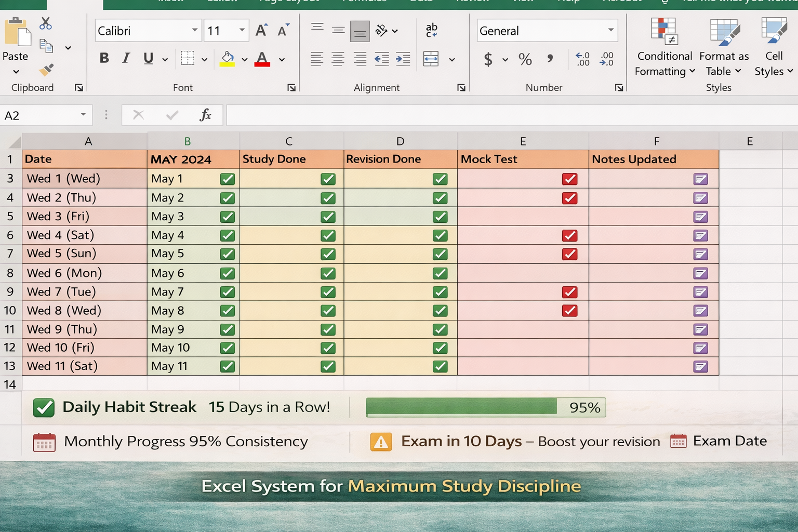Toggle Revision Done checkbox for May 11
798x532 pixels.
(x=440, y=366)
